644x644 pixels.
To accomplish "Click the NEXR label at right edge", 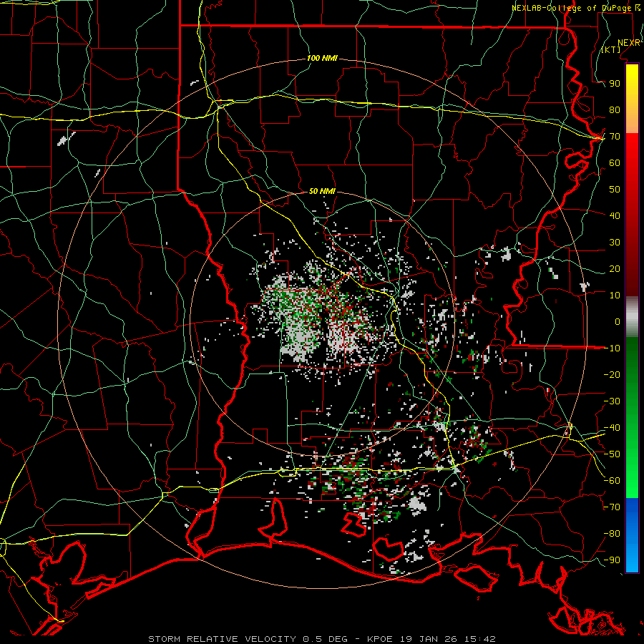I will tap(629, 43).
